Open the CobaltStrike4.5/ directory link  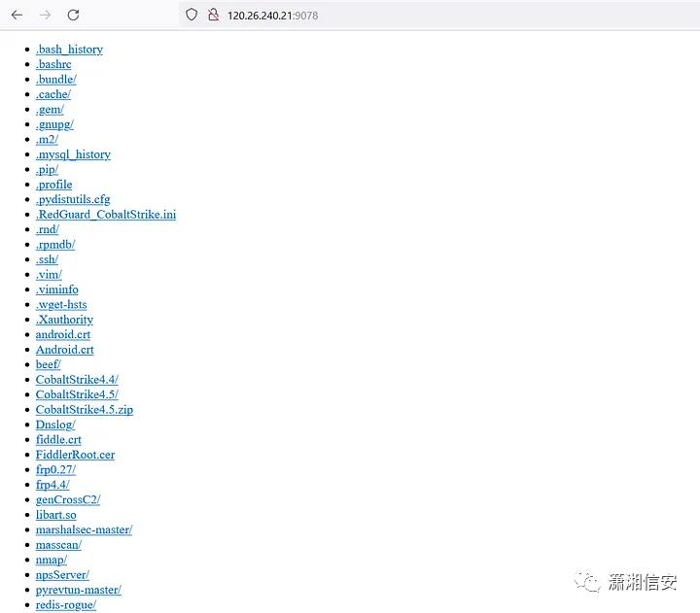click(x=77, y=394)
